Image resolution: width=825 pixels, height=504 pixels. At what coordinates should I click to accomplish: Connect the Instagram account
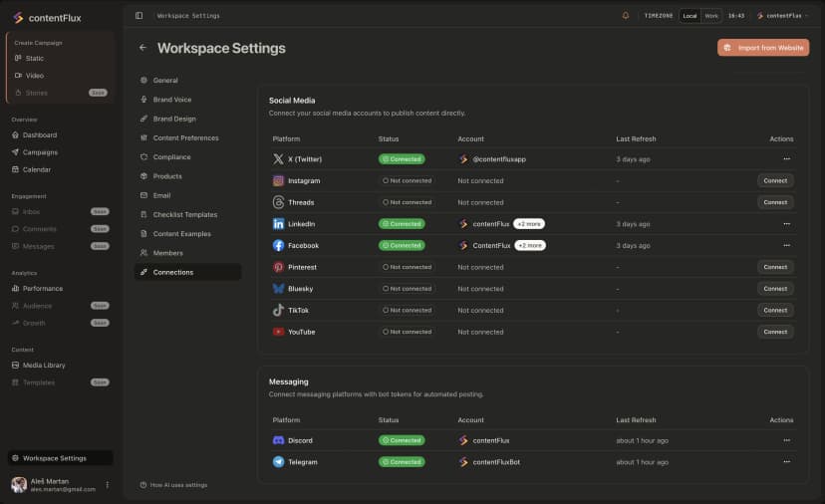[x=775, y=181]
